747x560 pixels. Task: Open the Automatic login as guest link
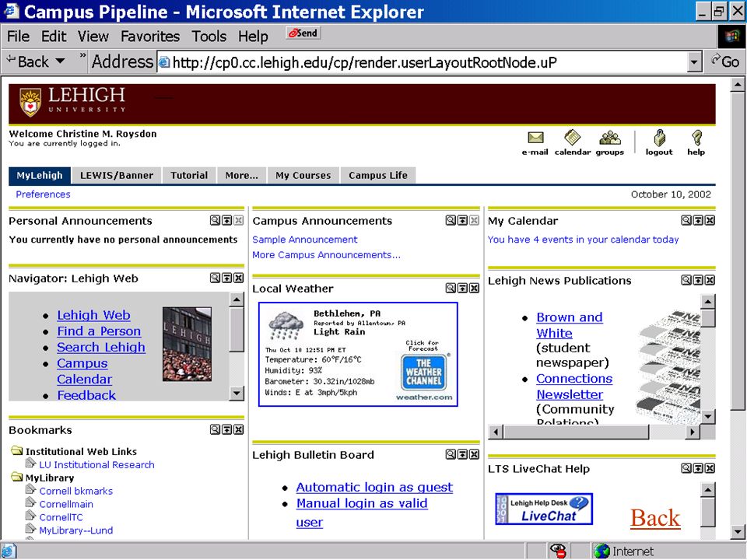coord(374,487)
